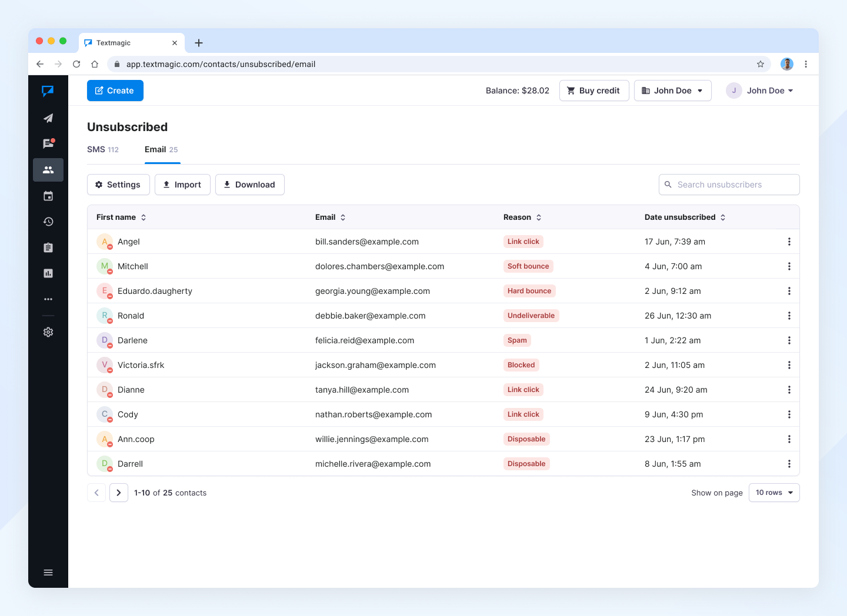This screenshot has height=616, width=847.
Task: Open the reporting chart icon in sidebar
Action: (x=48, y=273)
